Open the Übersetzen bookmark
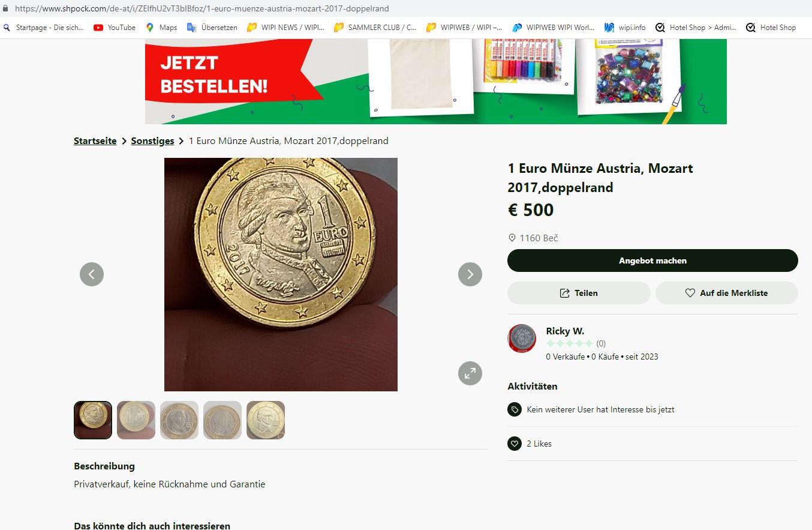Image resolution: width=812 pixels, height=530 pixels. point(212,27)
